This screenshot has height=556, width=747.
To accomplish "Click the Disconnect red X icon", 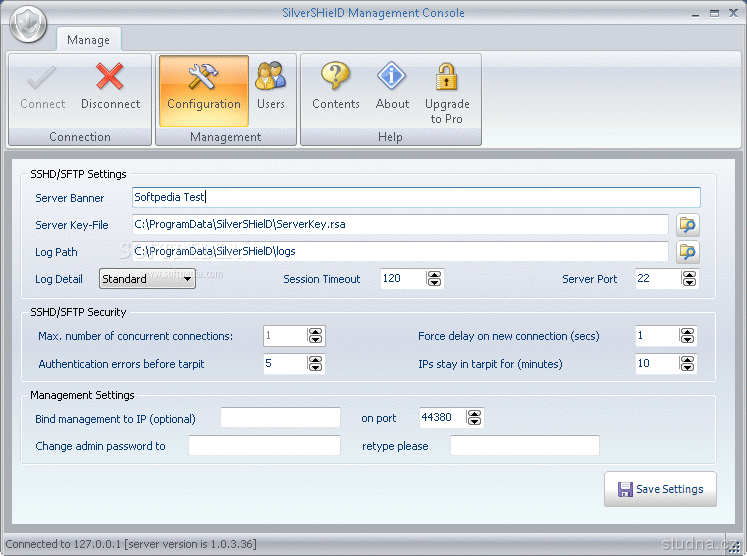I will [110, 78].
